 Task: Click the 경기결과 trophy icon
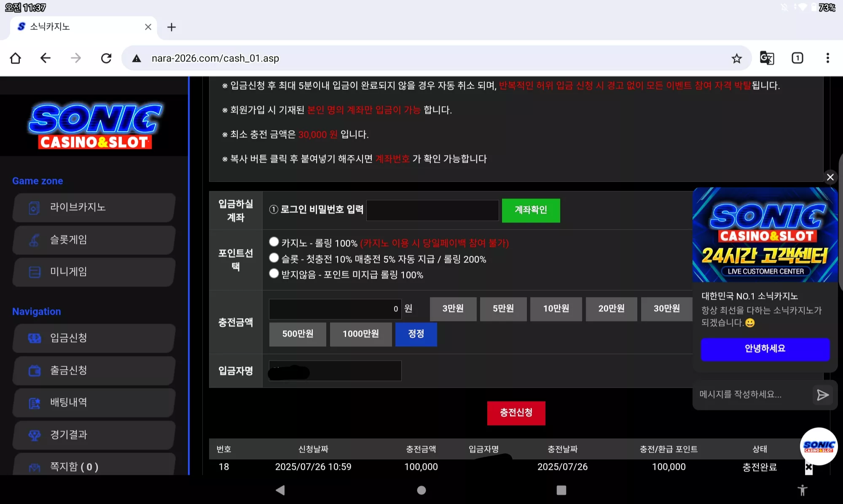[34, 435]
